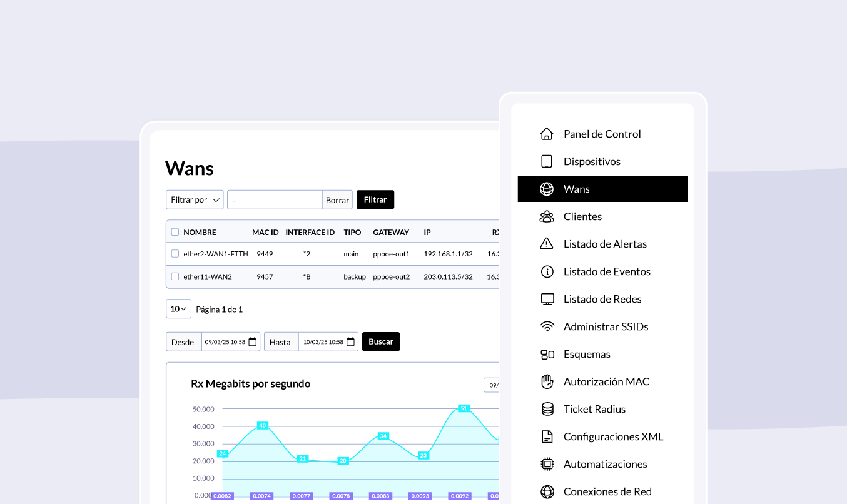The image size is (847, 504).
Task: Click the Ticket Radius database icon
Action: 547,409
